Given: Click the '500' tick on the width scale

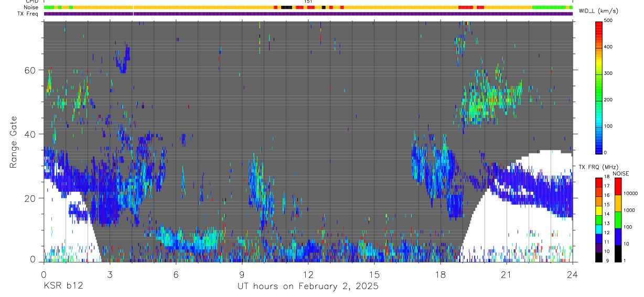Looking at the screenshot, I should 609,20.
